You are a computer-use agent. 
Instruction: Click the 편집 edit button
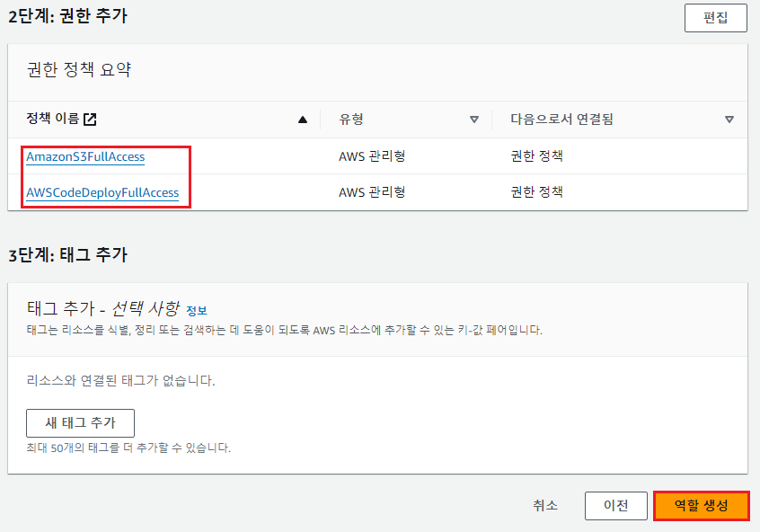[x=715, y=18]
